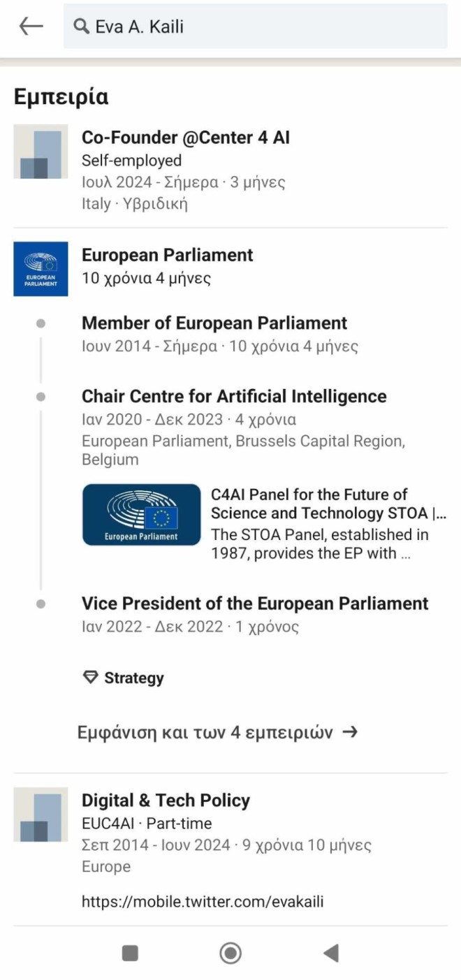
Task: Open the Center 4 AI company logo
Action: click(x=41, y=152)
